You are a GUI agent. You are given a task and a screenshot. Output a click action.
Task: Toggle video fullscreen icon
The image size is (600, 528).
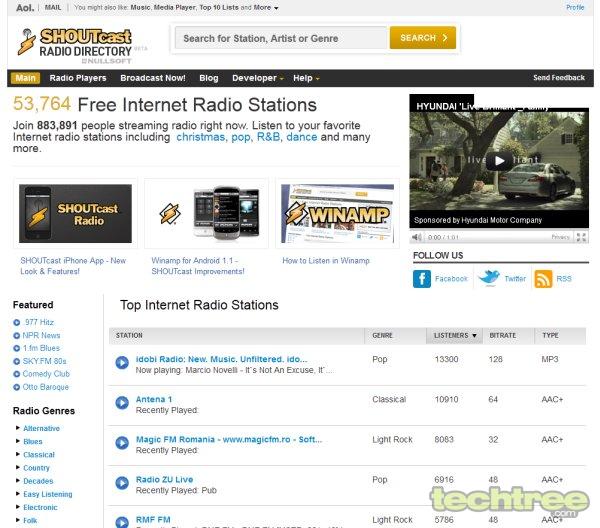pos(581,237)
